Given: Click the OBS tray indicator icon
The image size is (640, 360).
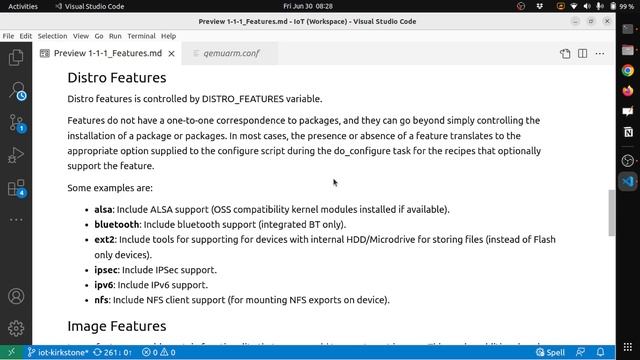Looking at the screenshot, I should (521, 6).
